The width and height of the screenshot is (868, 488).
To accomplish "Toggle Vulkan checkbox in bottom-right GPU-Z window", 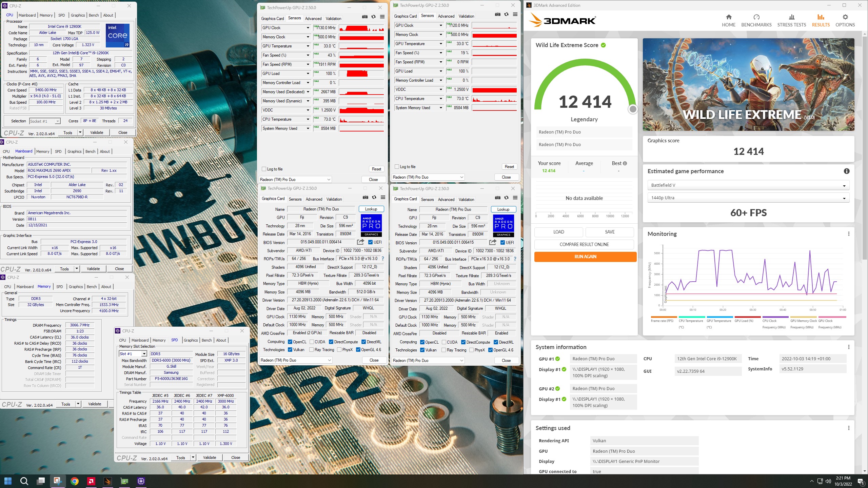I will coord(422,350).
